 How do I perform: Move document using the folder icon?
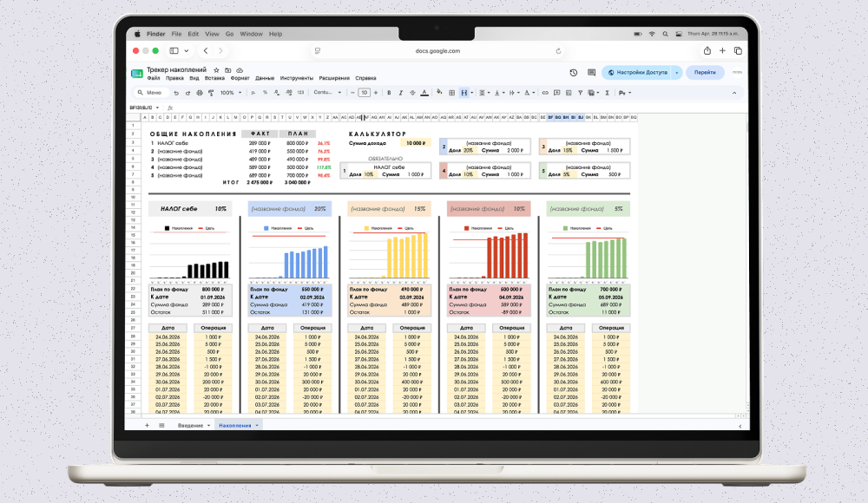pyautogui.click(x=228, y=70)
